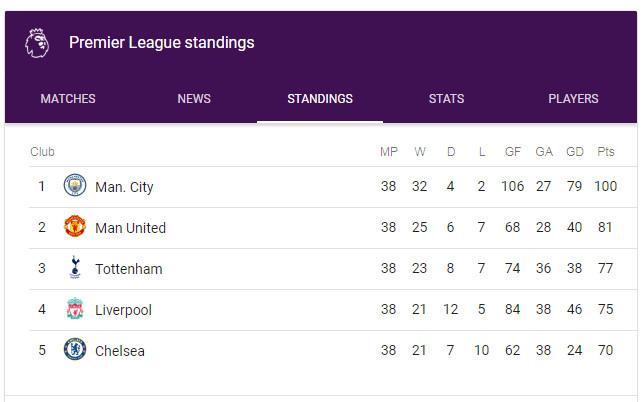Click the Chelsea club crest
The image size is (644, 402).
pyautogui.click(x=75, y=350)
